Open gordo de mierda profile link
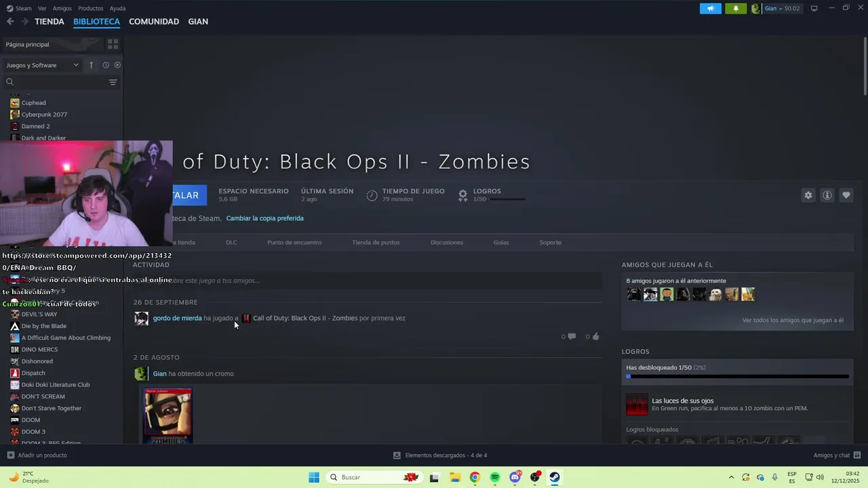 pyautogui.click(x=177, y=318)
